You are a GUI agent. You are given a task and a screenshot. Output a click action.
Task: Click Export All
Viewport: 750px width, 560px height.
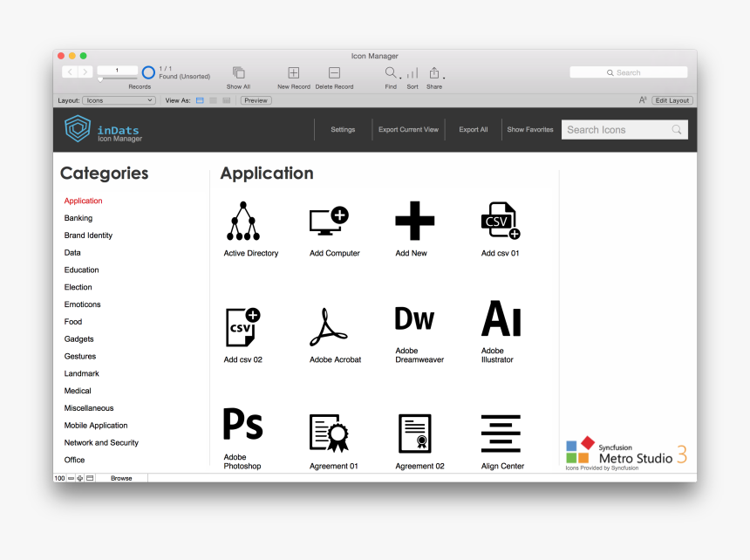pyautogui.click(x=474, y=130)
